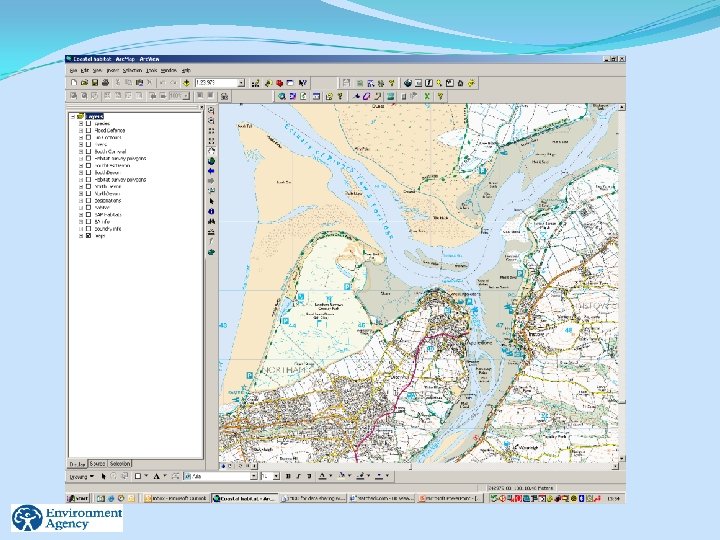Open the rectangle shape tool dropdown arrow
Viewport: 720px width, 540px height.
point(146,476)
